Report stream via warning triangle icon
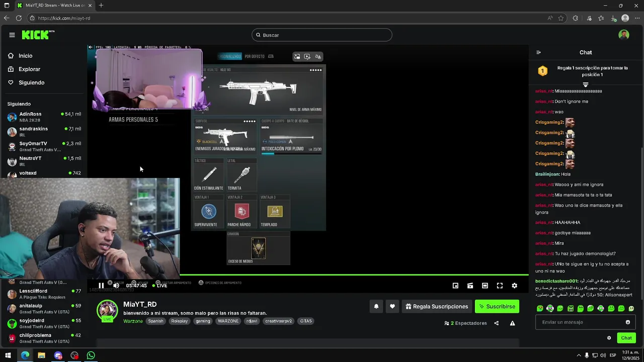The height and width of the screenshot is (362, 644). click(512, 323)
